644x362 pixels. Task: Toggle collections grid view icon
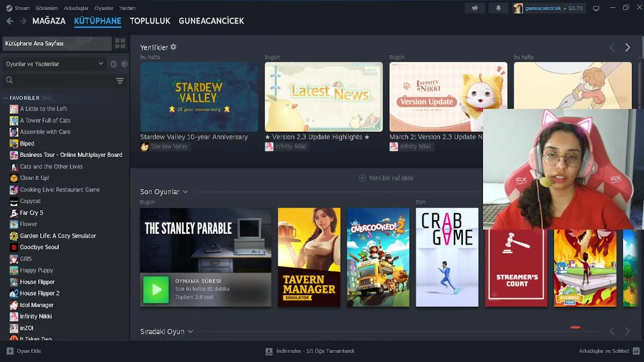click(120, 44)
